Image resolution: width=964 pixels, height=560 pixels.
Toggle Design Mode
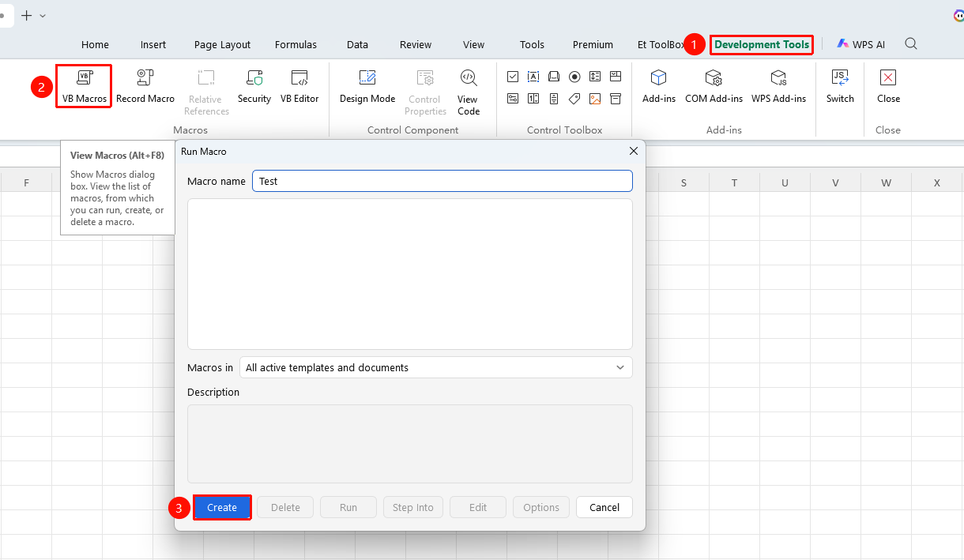[x=367, y=86]
